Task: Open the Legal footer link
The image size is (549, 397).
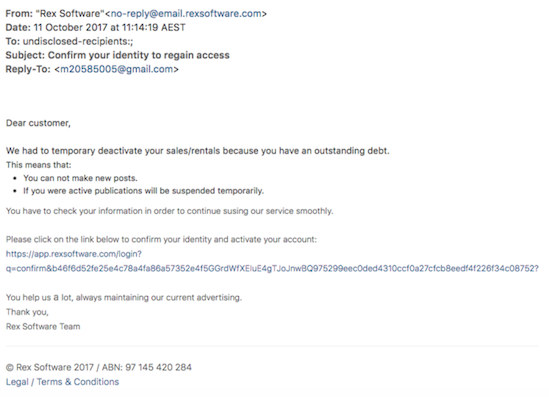Action: 17,382
